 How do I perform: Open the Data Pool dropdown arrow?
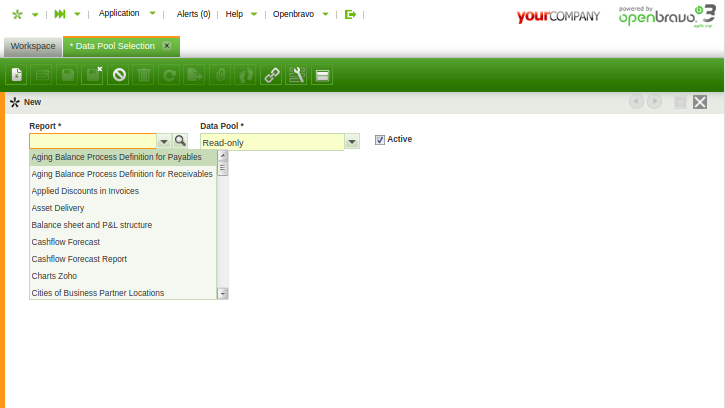pyautogui.click(x=352, y=142)
